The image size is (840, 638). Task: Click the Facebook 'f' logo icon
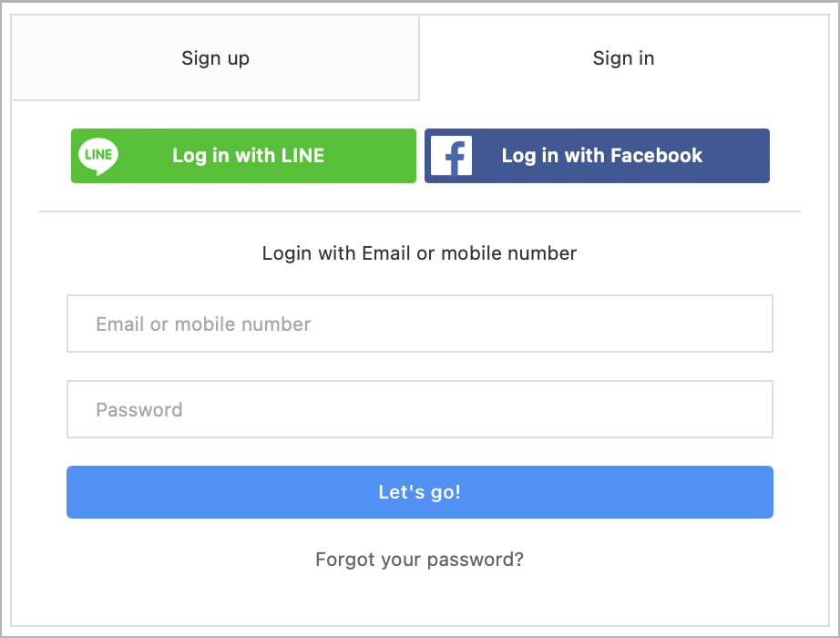pos(452,156)
